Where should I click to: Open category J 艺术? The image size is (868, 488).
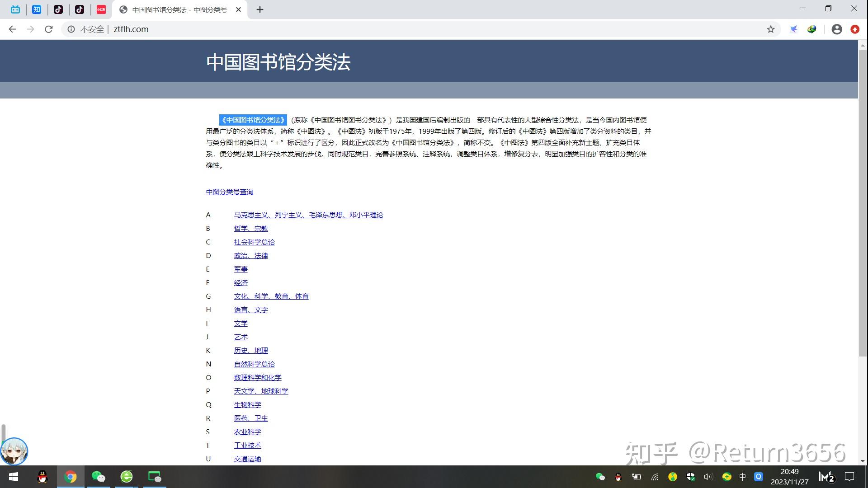click(241, 337)
